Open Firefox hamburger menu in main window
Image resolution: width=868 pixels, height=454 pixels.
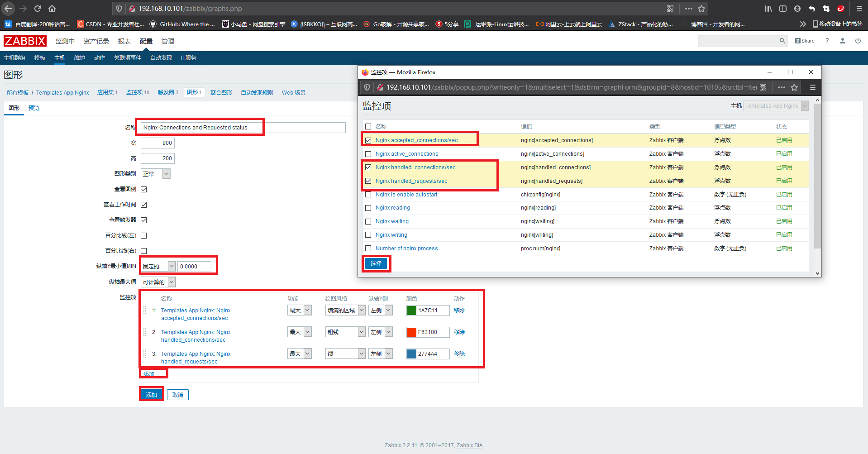pyautogui.click(x=859, y=9)
